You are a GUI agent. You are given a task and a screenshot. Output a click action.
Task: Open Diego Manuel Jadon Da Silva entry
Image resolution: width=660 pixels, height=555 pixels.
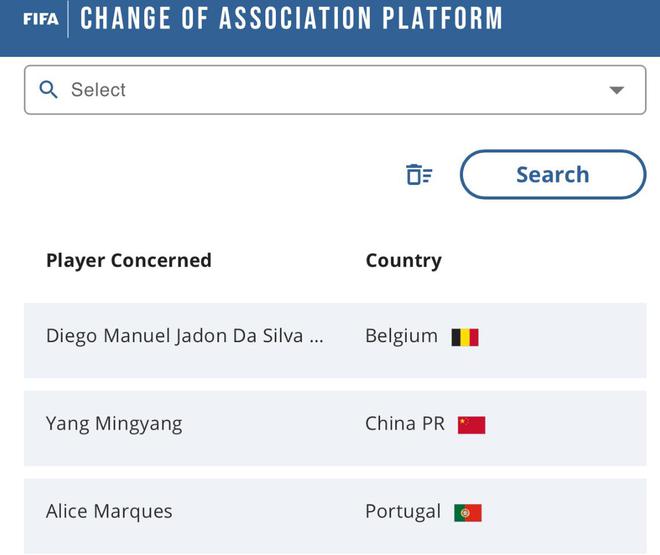point(175,336)
